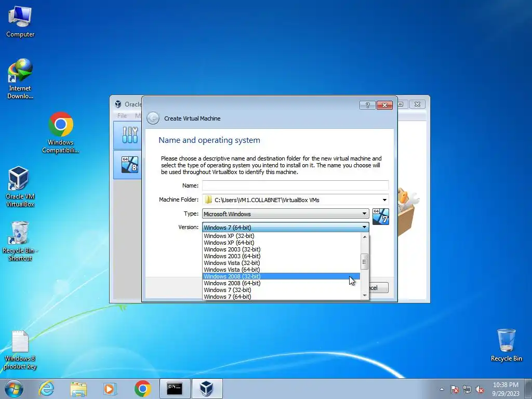The image size is (532, 399).
Task: Click the version list scroll down arrow
Action: 364,296
